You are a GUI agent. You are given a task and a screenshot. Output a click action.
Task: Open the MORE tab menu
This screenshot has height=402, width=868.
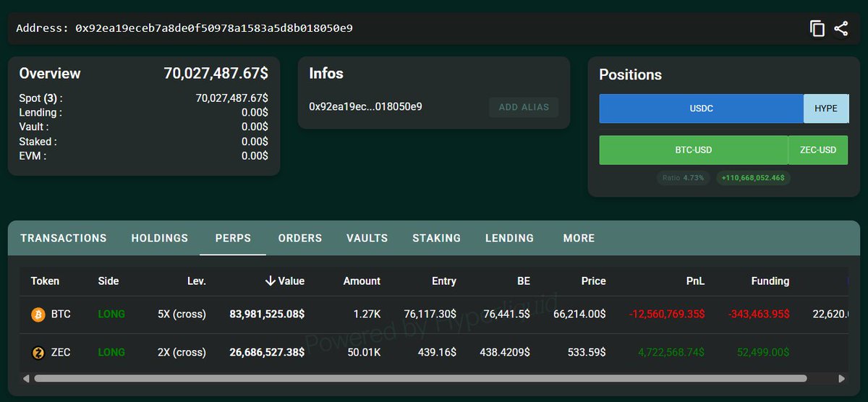coord(579,238)
